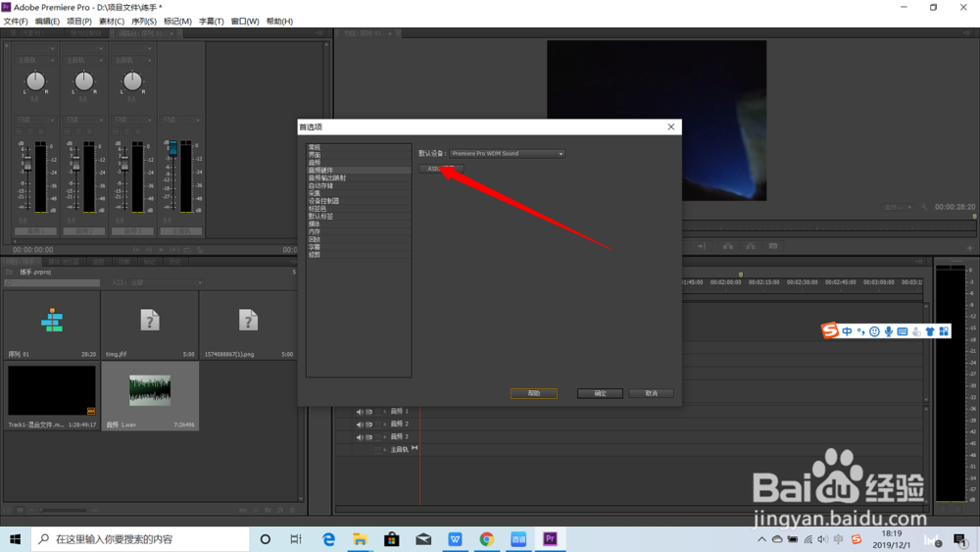Toggle solo S on first mixer track
The width and height of the screenshot is (980, 552).
[x=30, y=131]
